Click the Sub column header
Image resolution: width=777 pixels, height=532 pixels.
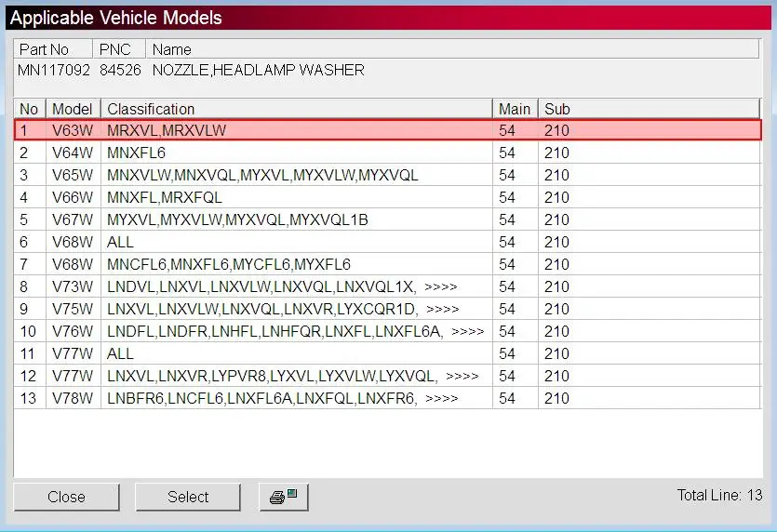tap(650, 109)
